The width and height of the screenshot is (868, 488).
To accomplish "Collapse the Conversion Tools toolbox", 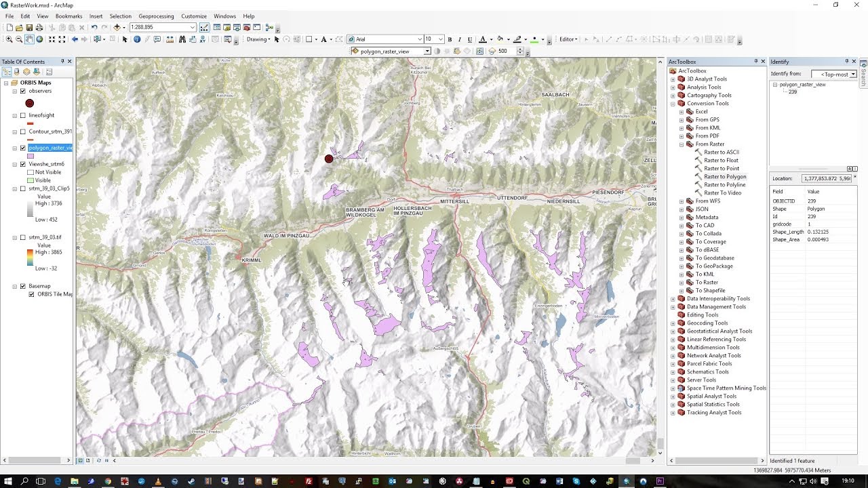I will coord(673,104).
